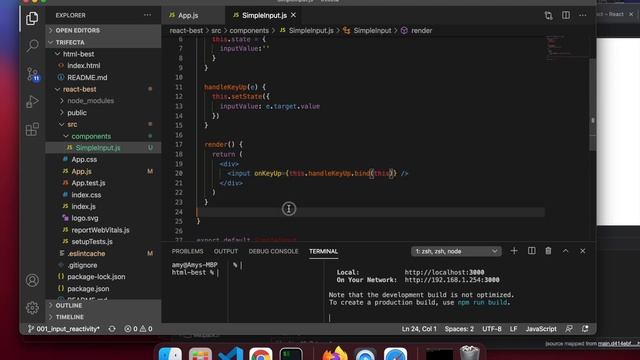
Task: Expand the node_modules folder
Action: click(90, 100)
